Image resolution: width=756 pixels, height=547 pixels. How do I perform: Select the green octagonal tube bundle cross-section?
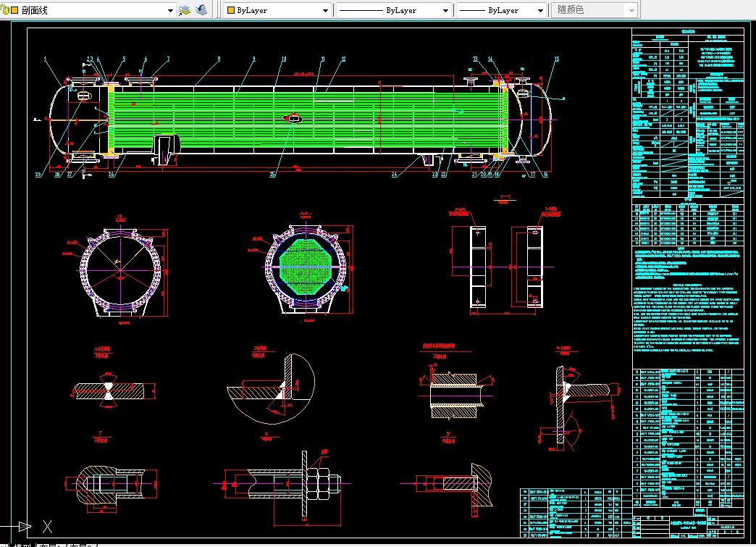(307, 267)
